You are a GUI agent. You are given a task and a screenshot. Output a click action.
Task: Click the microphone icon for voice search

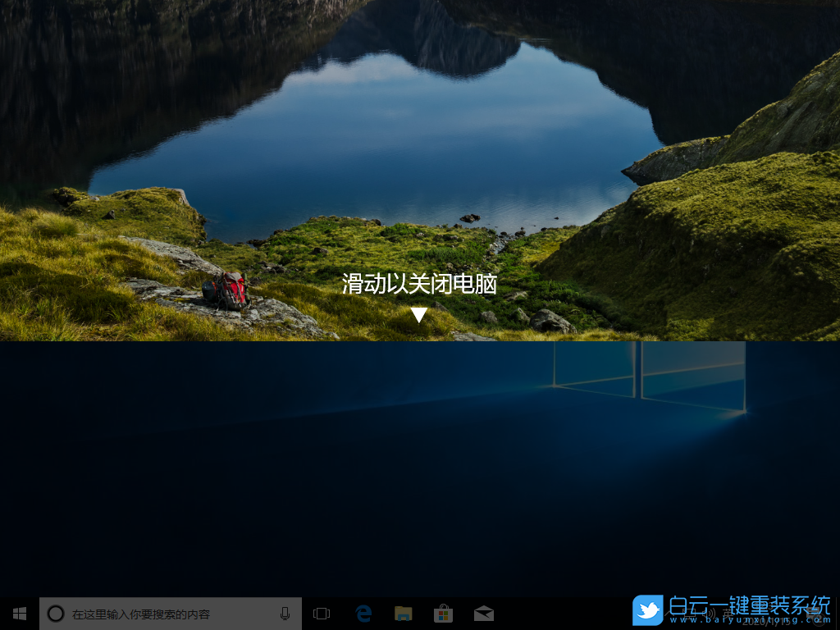click(285, 613)
